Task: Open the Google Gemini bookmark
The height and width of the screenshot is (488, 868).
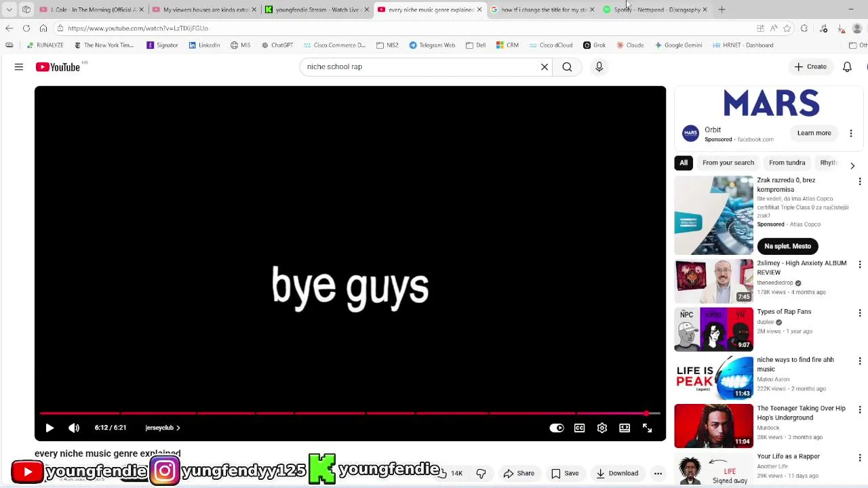Action: [x=678, y=45]
